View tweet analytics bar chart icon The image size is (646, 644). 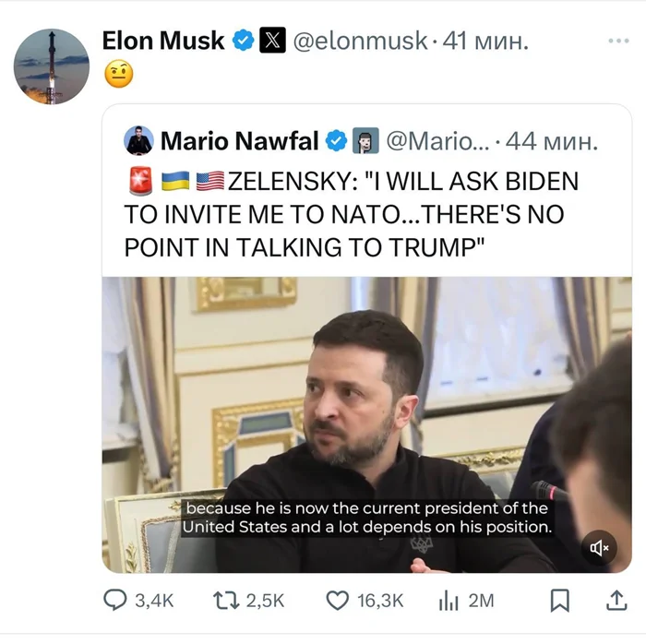[448, 601]
